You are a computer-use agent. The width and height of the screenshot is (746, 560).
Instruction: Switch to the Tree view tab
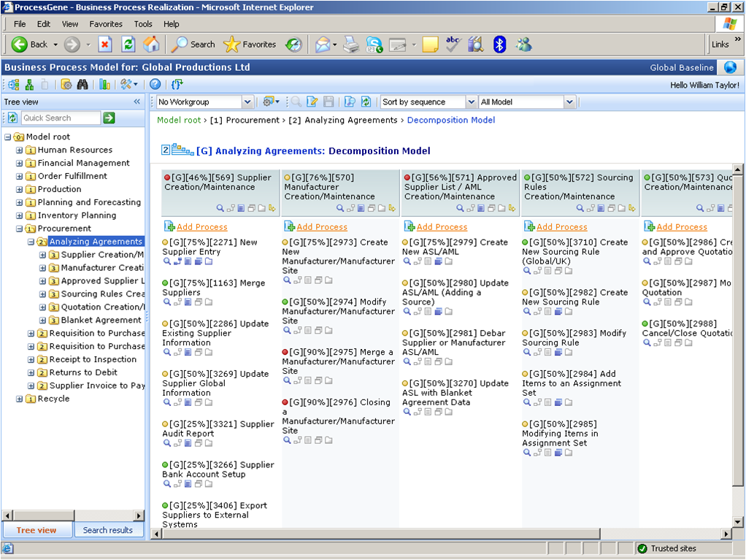coord(36,530)
